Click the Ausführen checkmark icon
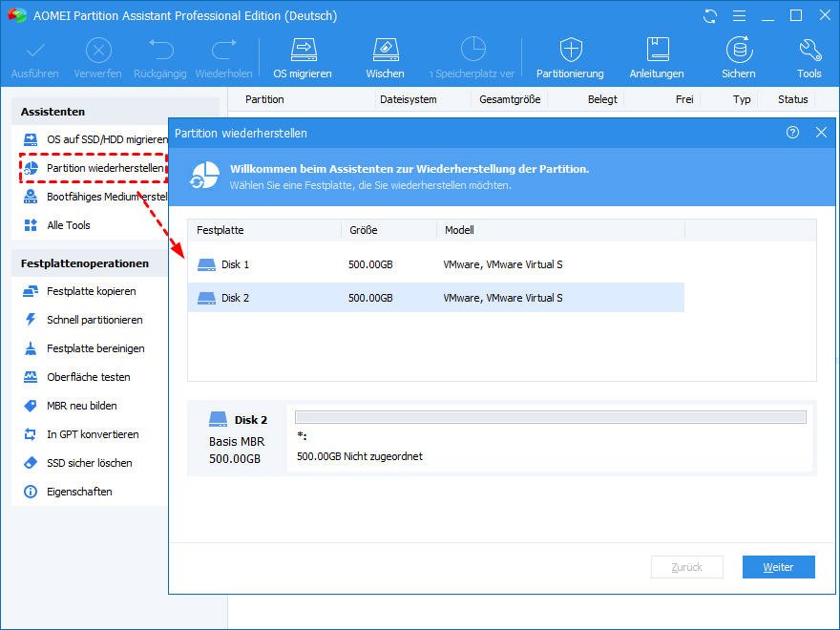The height and width of the screenshot is (630, 840). 35,51
